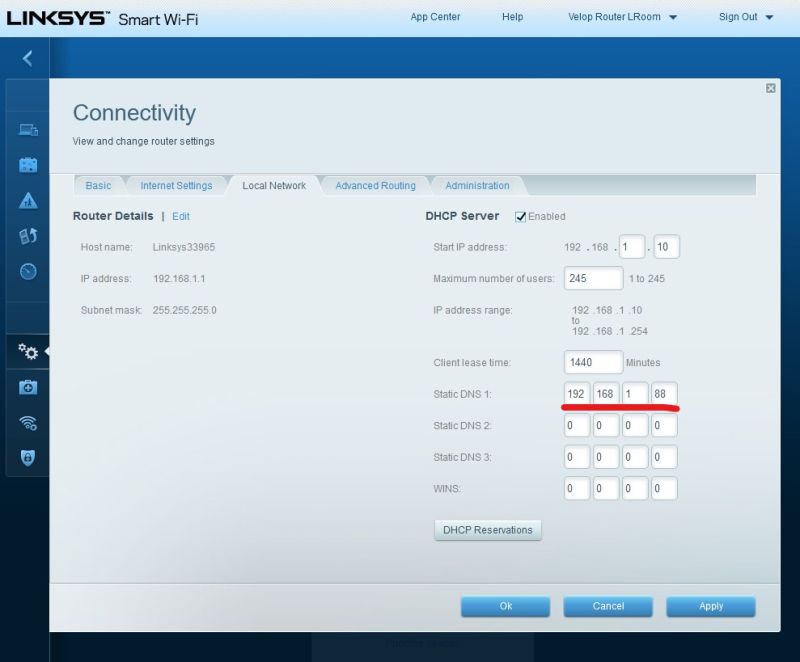Select the Wireless Wi-Fi icon in sidebar
The height and width of the screenshot is (662, 800).
[x=27, y=423]
